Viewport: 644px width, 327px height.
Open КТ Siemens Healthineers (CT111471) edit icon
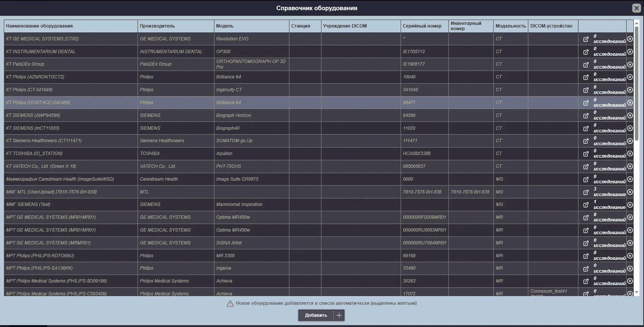[586, 141]
